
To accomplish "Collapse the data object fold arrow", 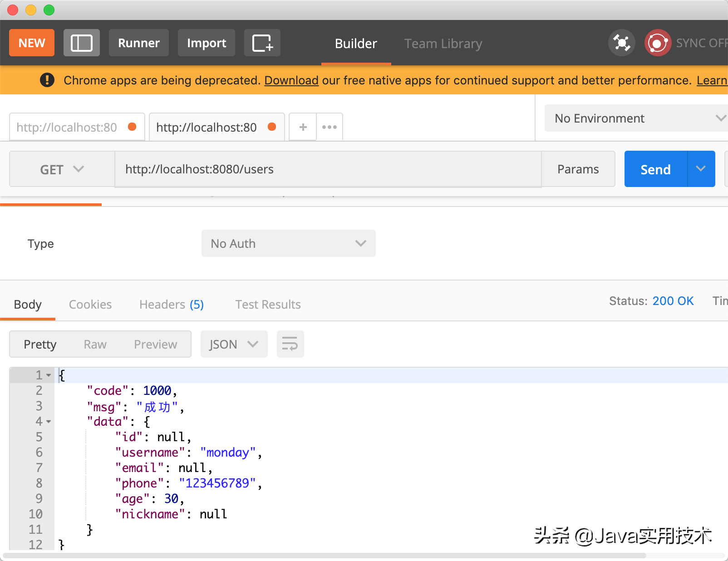I will pyautogui.click(x=49, y=422).
